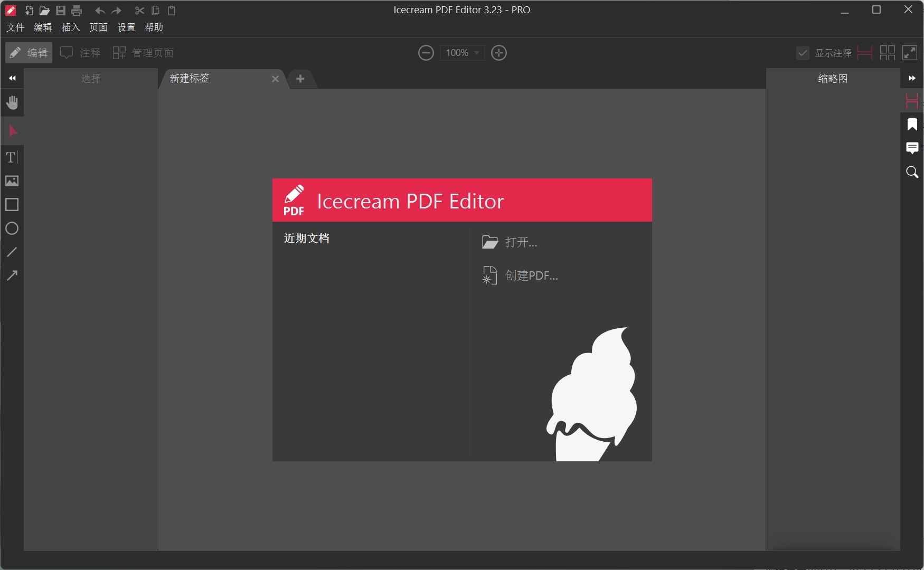Click the Print icon in the toolbar
Image resolution: width=924 pixels, height=570 pixels.
(76, 11)
